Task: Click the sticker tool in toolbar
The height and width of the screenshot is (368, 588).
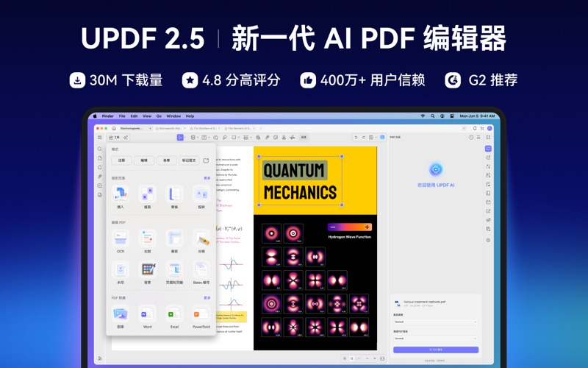Action: pyautogui.click(x=276, y=138)
